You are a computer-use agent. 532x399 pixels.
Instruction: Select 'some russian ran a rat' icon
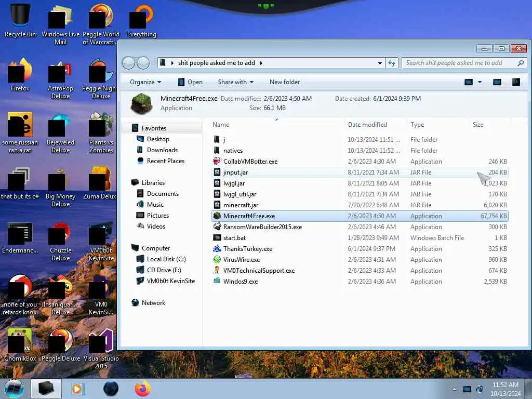20,132
